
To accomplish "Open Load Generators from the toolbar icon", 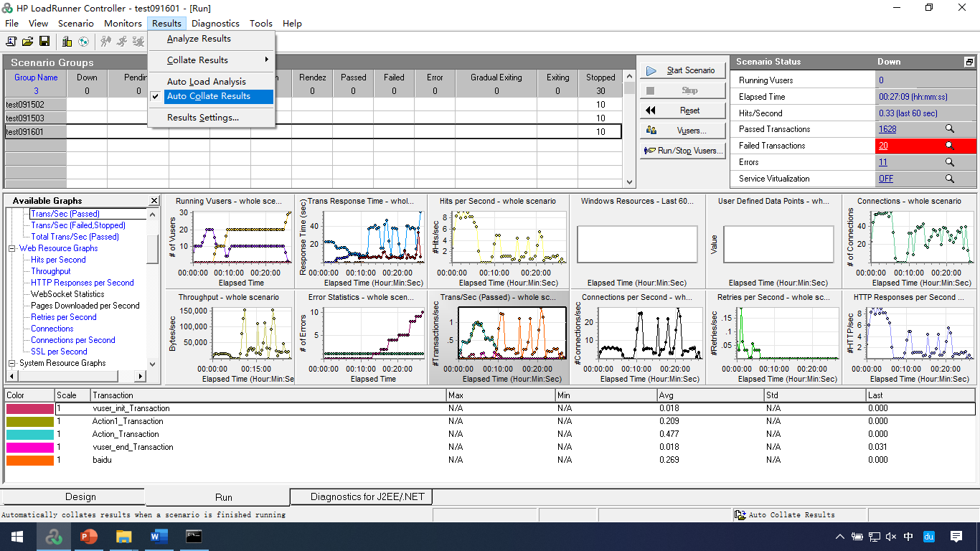I will 67,42.
